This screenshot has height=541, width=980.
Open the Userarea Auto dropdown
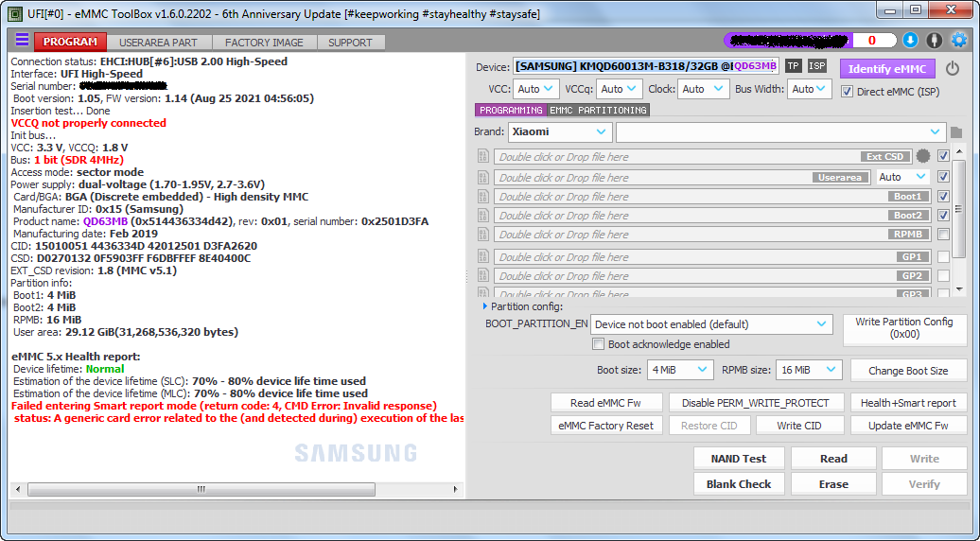click(902, 177)
